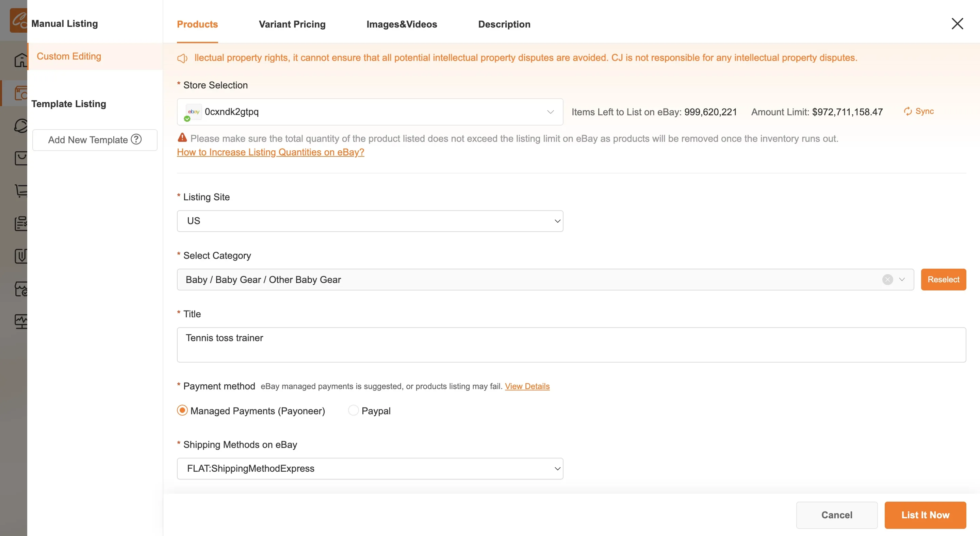Viewport: 980px width, 536px height.
Task: Open the Listing Site US dropdown
Action: [370, 221]
